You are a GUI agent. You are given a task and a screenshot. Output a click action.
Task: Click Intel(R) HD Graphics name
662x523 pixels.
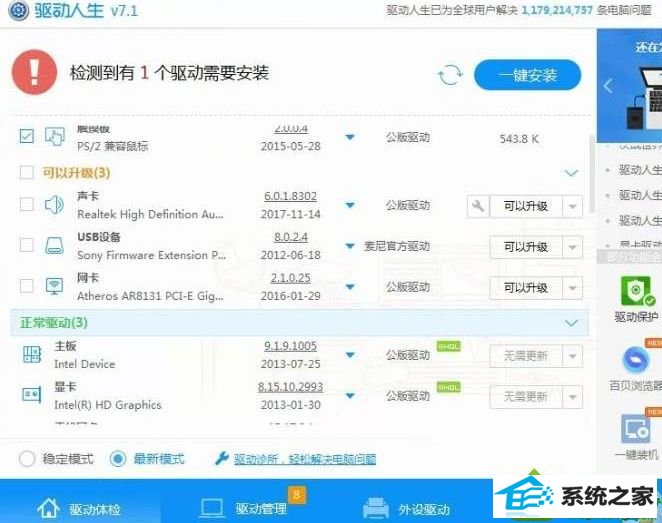click(x=108, y=405)
